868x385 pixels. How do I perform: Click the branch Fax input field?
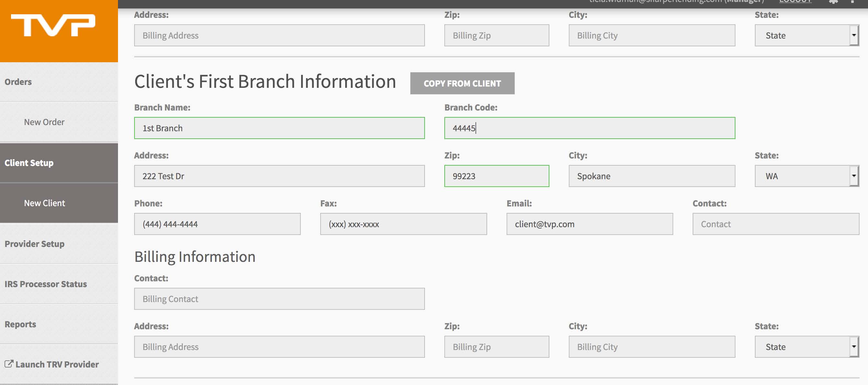coord(403,224)
